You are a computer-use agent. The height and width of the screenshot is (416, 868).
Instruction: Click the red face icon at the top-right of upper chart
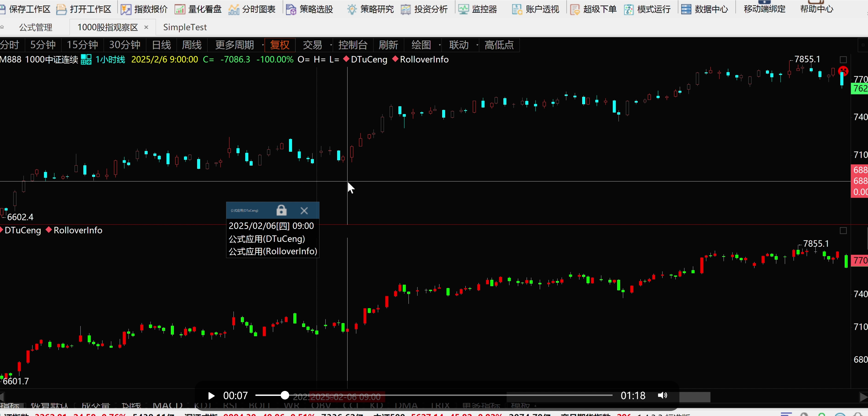pyautogui.click(x=843, y=71)
